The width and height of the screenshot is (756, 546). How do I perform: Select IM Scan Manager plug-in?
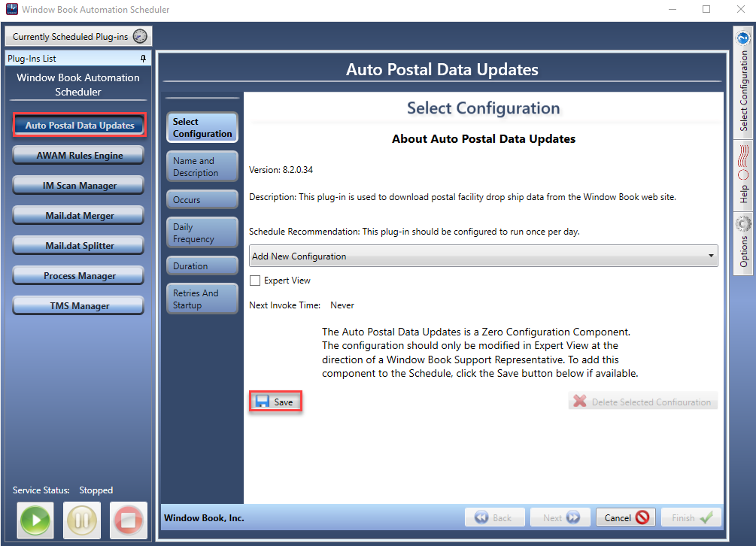click(78, 186)
